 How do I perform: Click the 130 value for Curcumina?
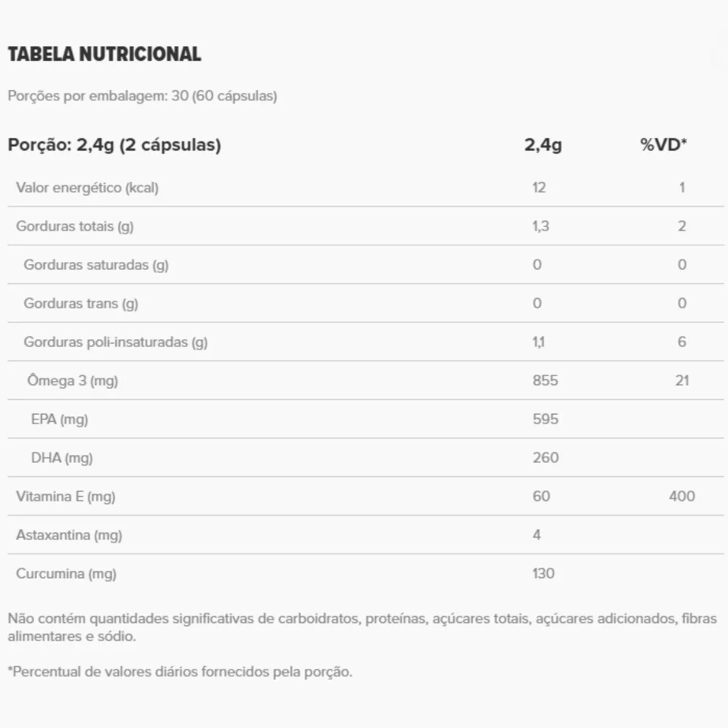coord(543,573)
